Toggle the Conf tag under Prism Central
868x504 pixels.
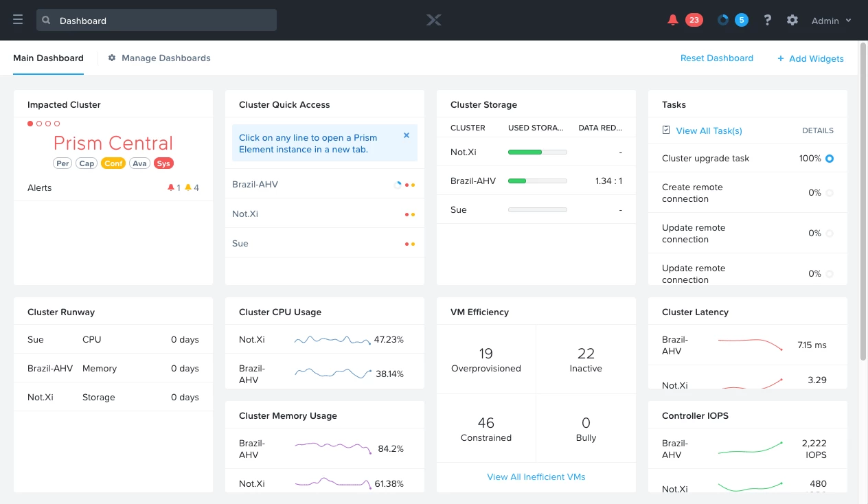tap(113, 163)
